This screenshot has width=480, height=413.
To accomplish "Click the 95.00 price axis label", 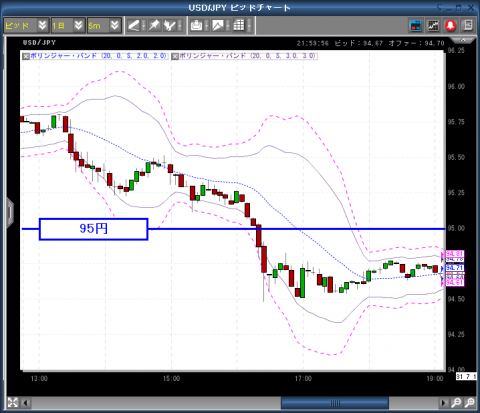I will (x=456, y=228).
